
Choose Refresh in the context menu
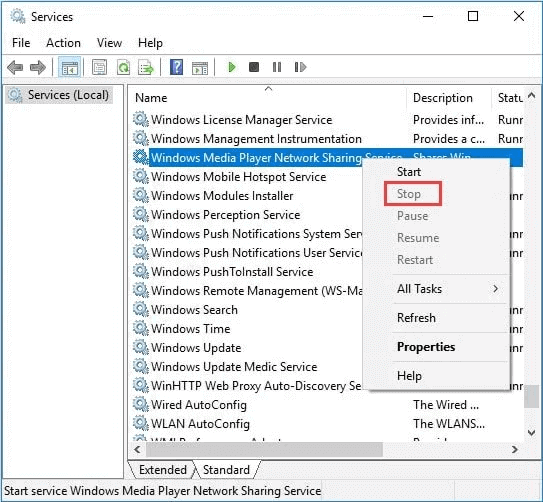click(416, 318)
